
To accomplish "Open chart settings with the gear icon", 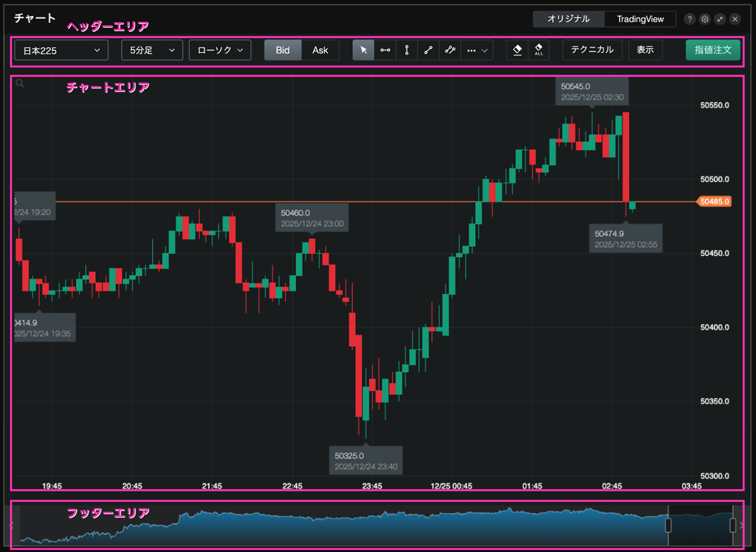I will tap(704, 19).
